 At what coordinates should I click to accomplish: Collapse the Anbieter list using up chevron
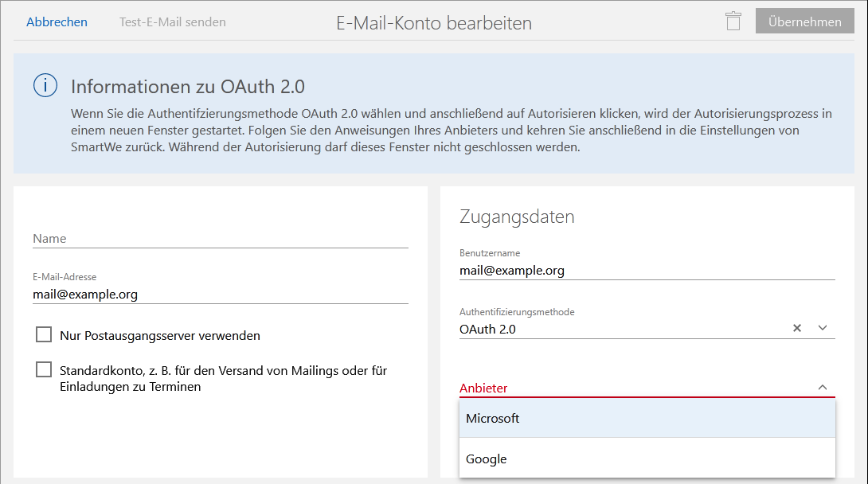coord(823,388)
